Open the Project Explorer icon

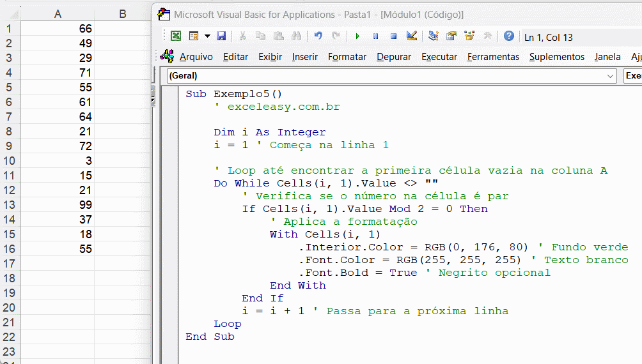[x=434, y=36]
